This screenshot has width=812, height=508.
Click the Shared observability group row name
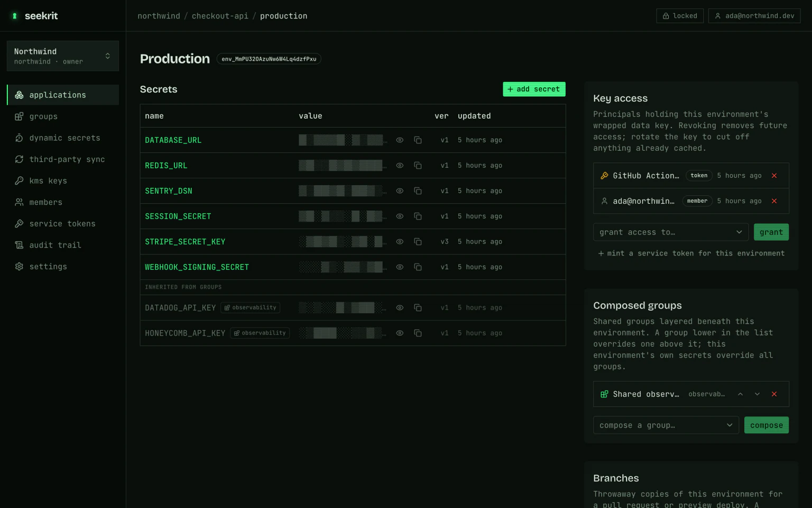646,394
